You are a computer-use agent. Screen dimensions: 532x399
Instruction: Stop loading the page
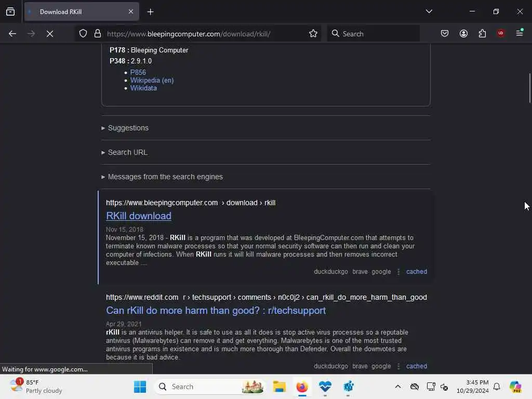(x=50, y=34)
